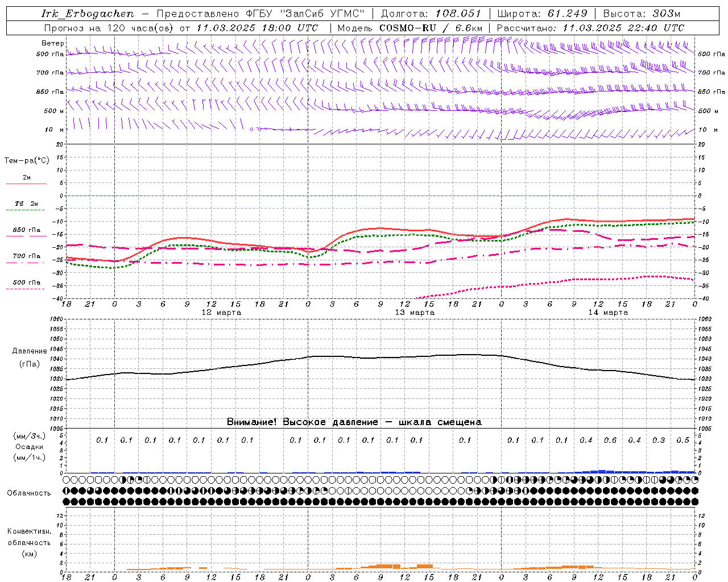
Task: Click the (мм/3ч.) precipitation unit label
Action: tap(29, 436)
